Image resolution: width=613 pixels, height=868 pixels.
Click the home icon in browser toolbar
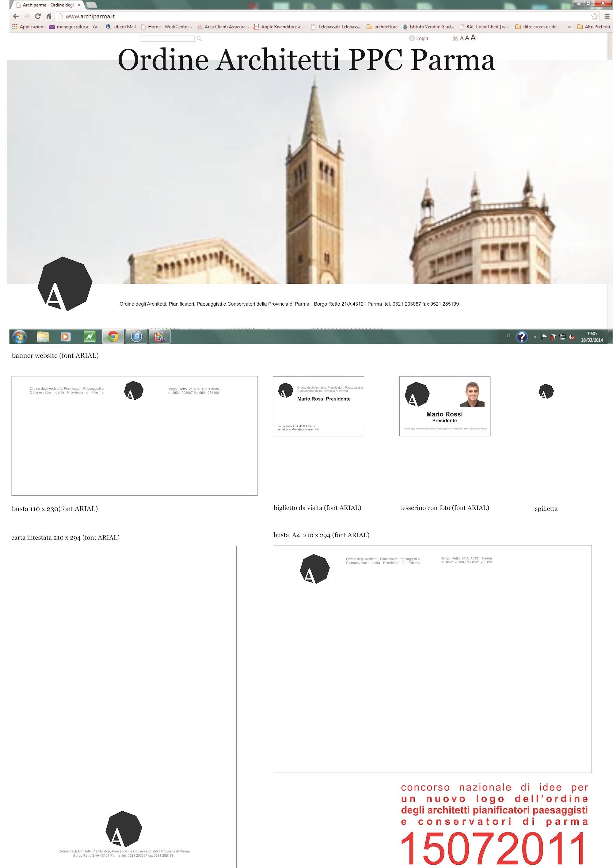click(x=49, y=16)
